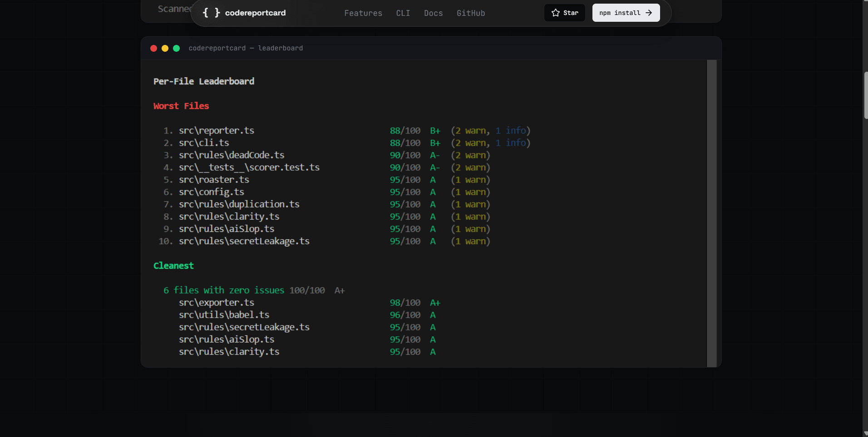Image resolution: width=868 pixels, height=437 pixels.
Task: Select src\reporter.ts in Worst Files list
Action: point(217,130)
